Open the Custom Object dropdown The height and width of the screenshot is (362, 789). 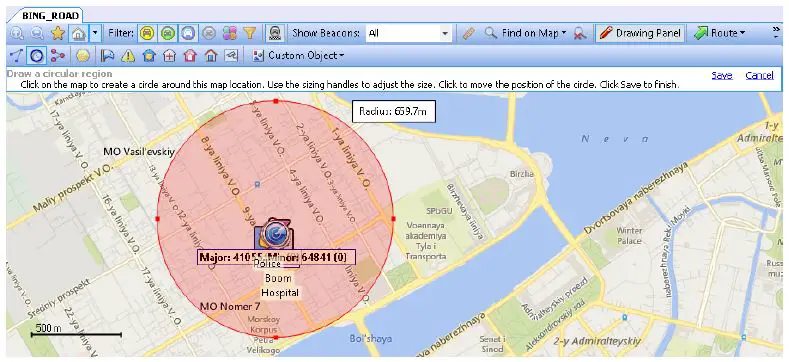(x=298, y=55)
